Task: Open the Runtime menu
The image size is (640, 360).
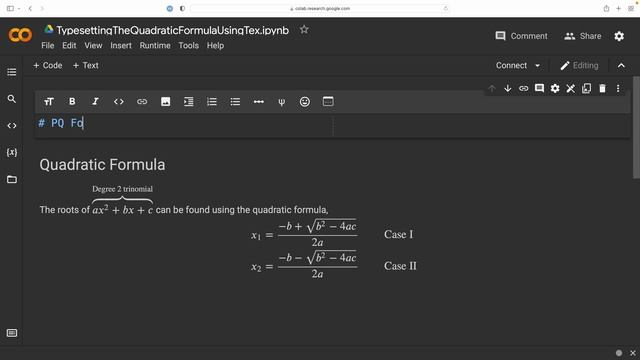Action: [155, 45]
